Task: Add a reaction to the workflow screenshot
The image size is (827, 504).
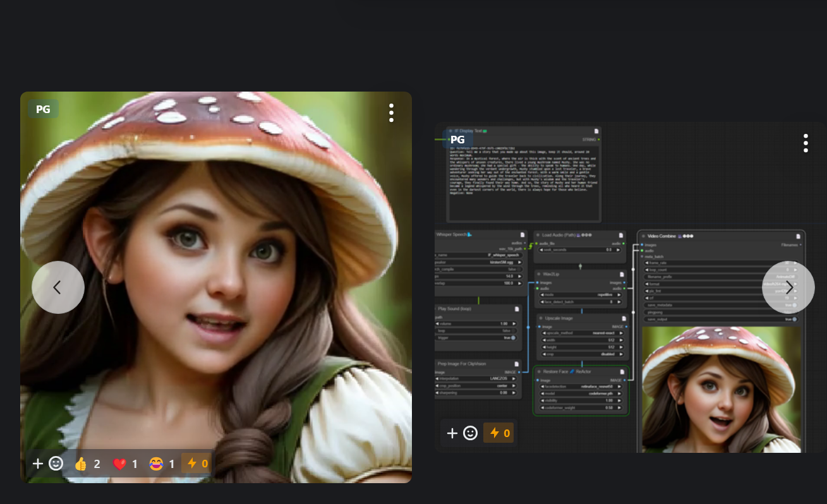Action: [x=461, y=433]
